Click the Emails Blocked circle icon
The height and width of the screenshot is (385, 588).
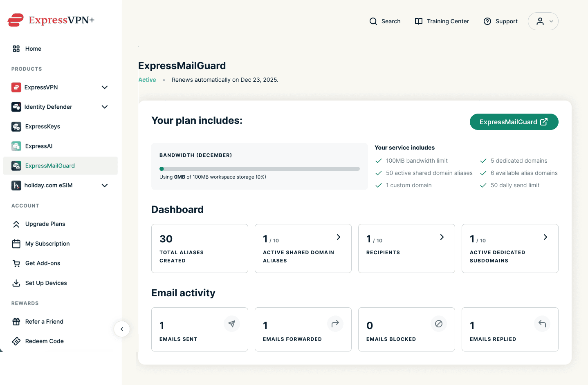pyautogui.click(x=439, y=324)
